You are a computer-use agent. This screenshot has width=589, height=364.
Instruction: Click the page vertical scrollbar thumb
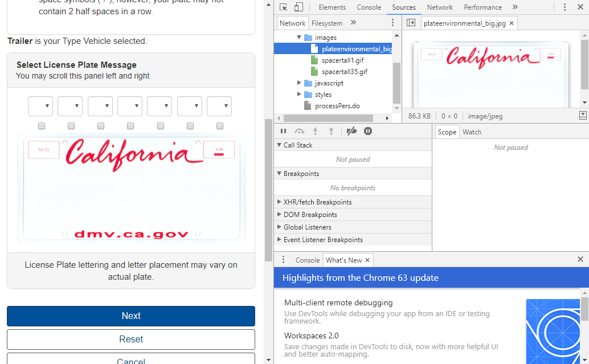pos(268,190)
